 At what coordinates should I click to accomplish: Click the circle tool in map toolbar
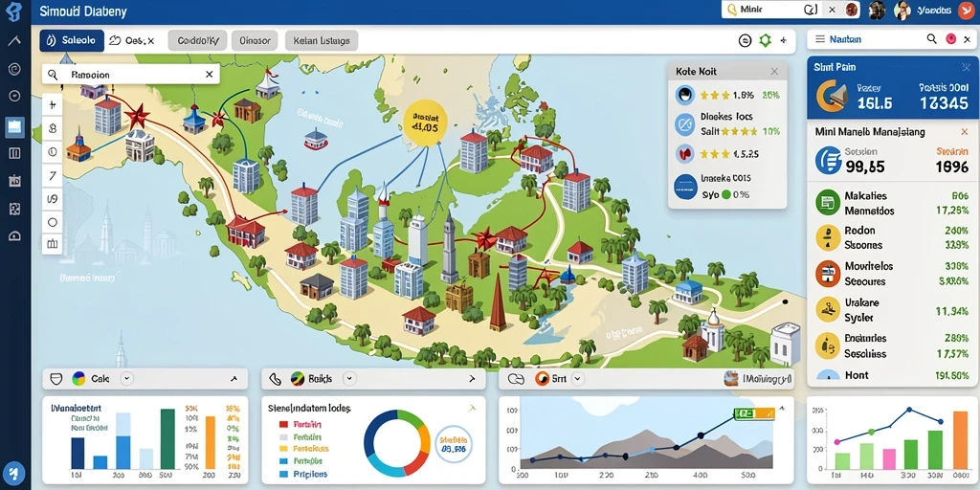[x=53, y=222]
